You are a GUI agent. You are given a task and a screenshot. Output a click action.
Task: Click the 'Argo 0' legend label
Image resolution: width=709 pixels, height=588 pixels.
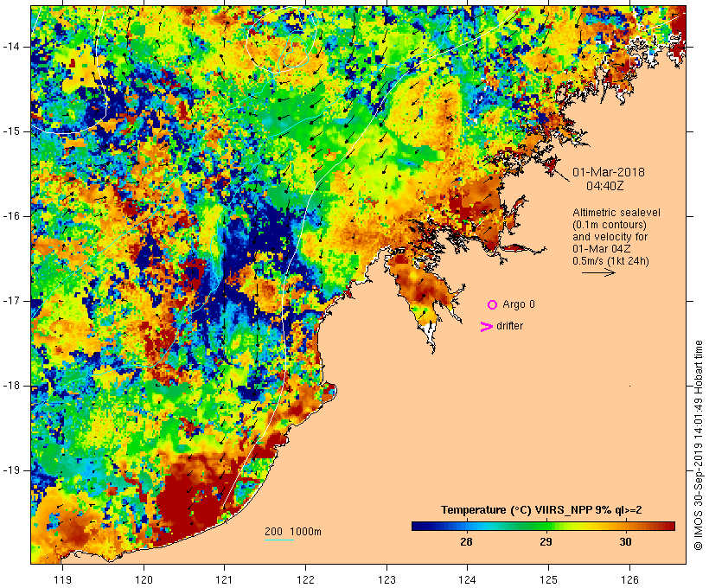coord(519,304)
